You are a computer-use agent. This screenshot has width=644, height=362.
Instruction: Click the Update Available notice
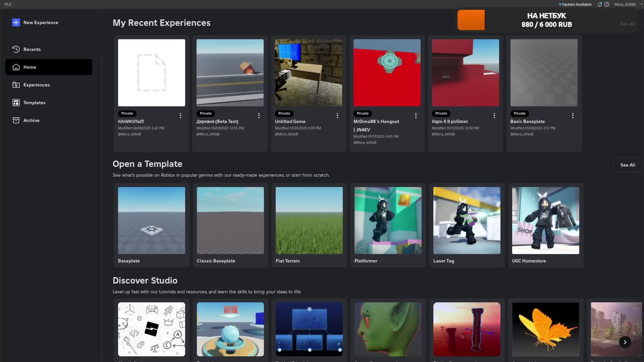(575, 4)
